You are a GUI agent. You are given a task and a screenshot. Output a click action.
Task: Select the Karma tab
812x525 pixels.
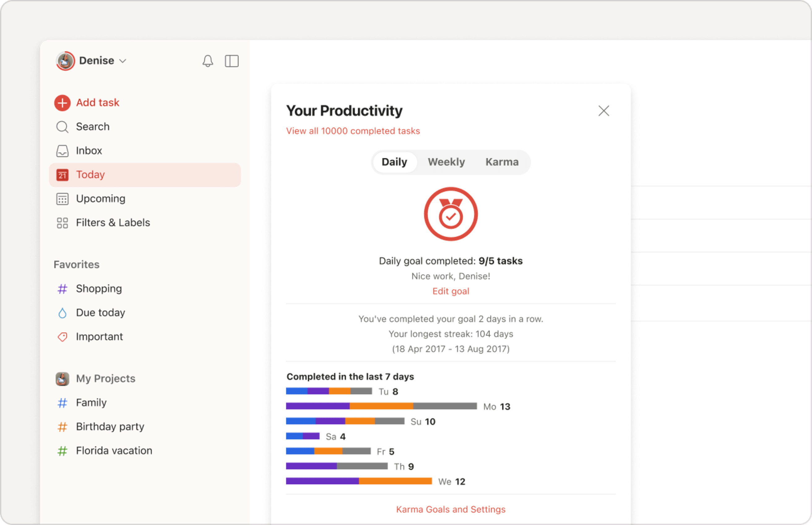[501, 162]
